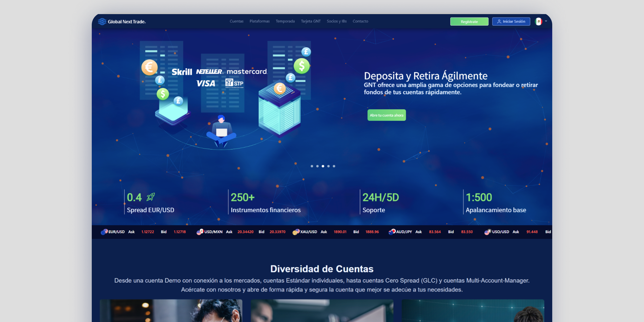Click the green Regístrate button

(469, 22)
